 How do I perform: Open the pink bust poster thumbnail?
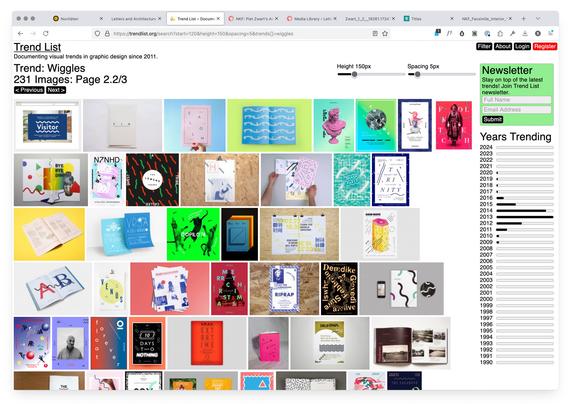(334, 125)
